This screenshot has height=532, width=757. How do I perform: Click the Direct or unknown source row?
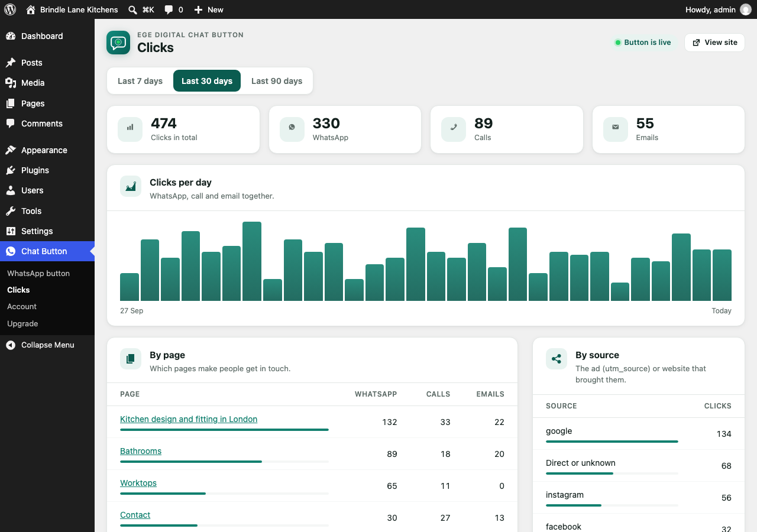tap(639, 466)
